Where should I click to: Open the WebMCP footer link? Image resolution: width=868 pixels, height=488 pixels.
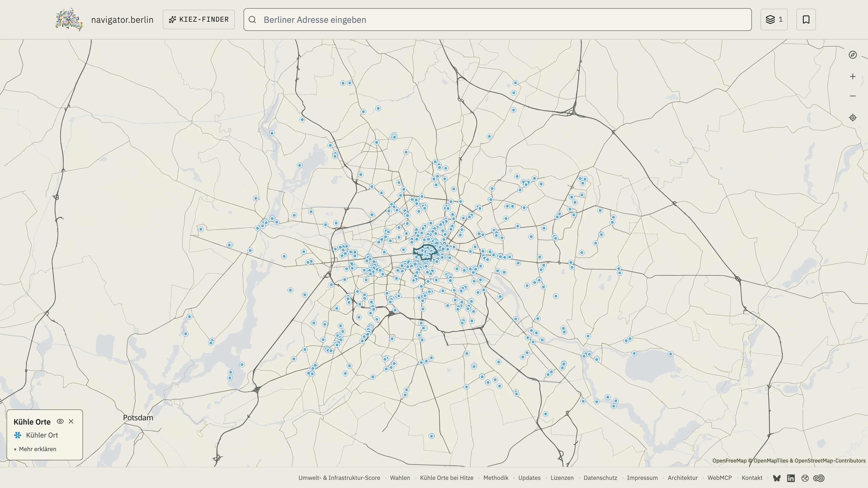[720, 478]
